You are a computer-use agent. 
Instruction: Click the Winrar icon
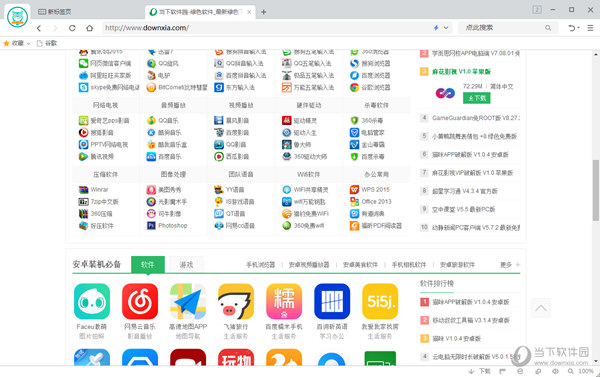point(83,189)
